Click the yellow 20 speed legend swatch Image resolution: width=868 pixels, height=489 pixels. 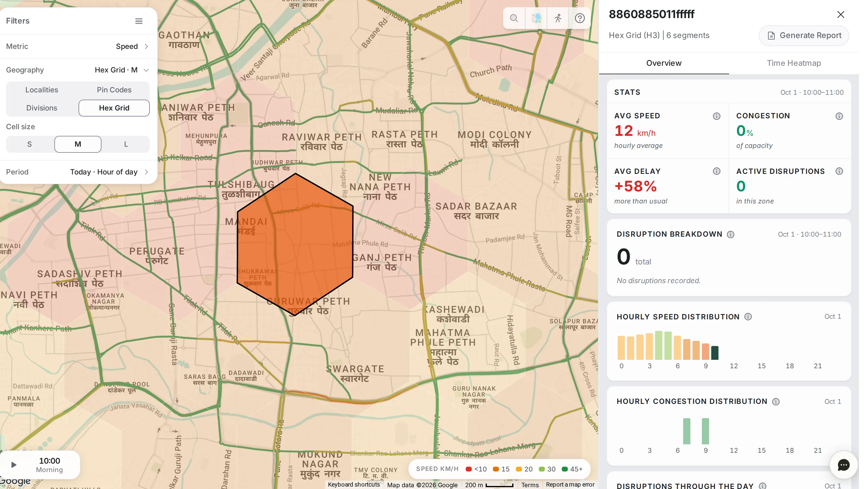(519, 469)
